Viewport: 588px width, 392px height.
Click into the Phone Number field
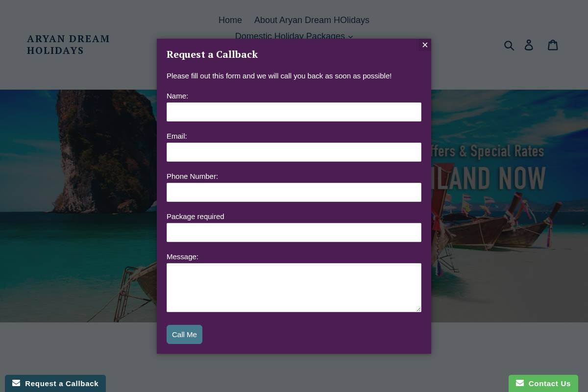294,192
